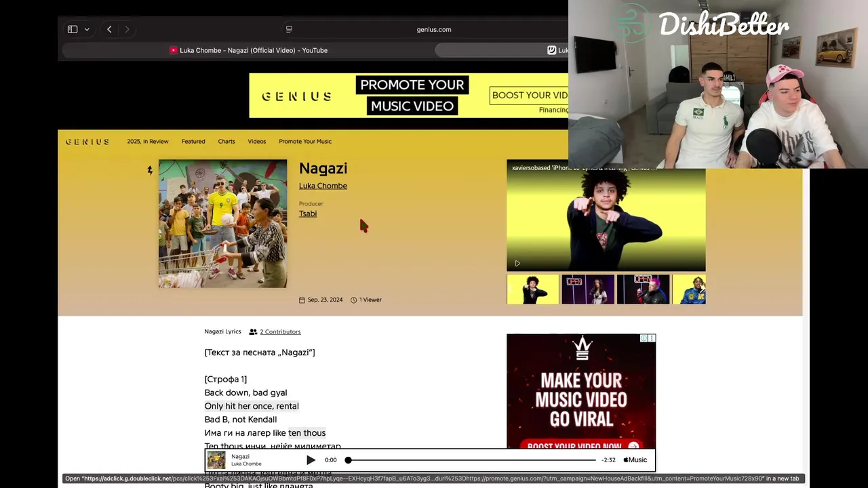Open the sidebar options chevron dropdown

(87, 30)
